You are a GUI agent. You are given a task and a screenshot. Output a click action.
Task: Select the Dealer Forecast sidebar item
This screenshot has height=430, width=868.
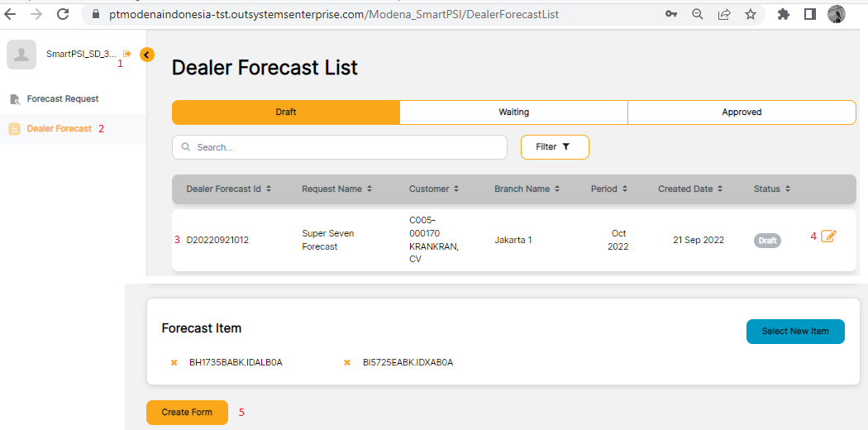pyautogui.click(x=59, y=129)
